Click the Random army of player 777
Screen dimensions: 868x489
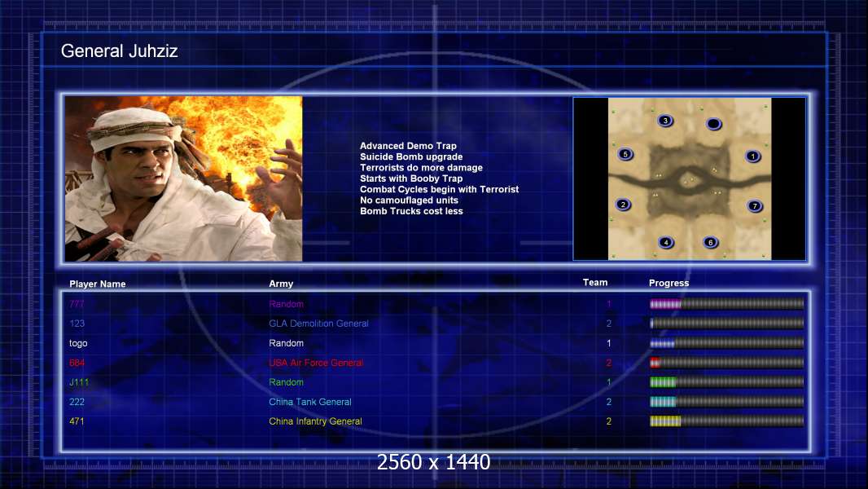click(x=286, y=304)
